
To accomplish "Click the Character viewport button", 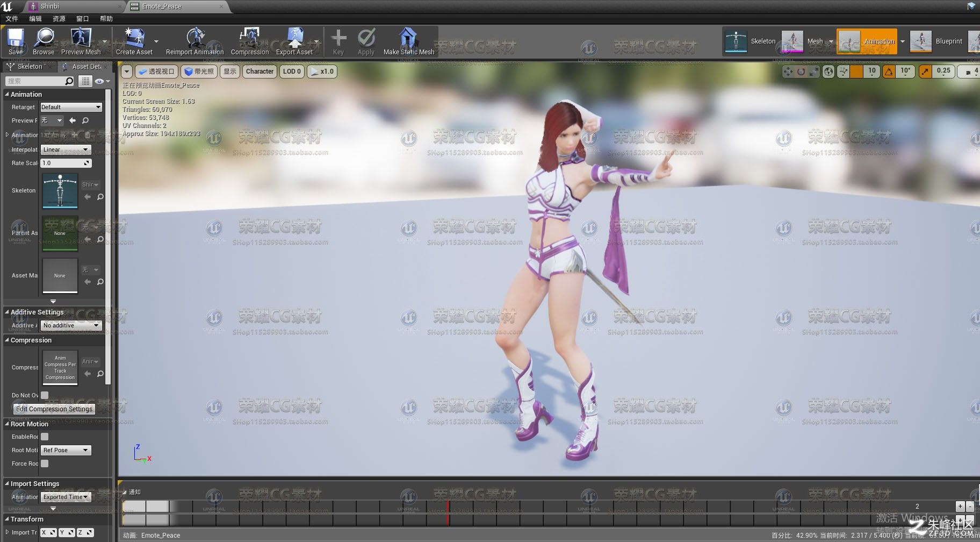I will point(260,72).
